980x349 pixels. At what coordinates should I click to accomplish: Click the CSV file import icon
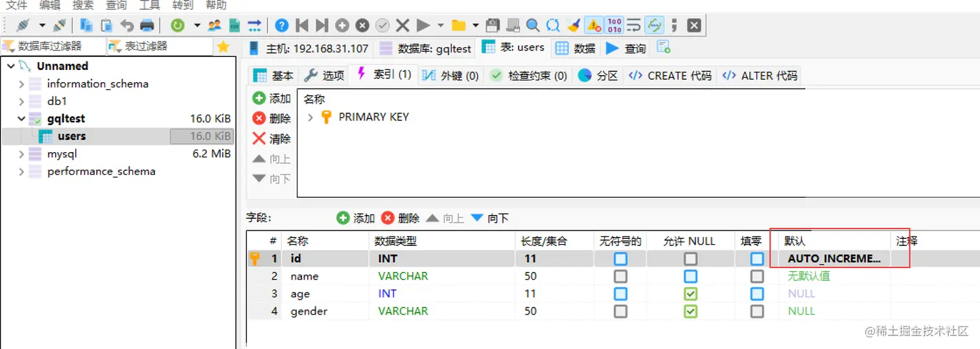point(234,25)
